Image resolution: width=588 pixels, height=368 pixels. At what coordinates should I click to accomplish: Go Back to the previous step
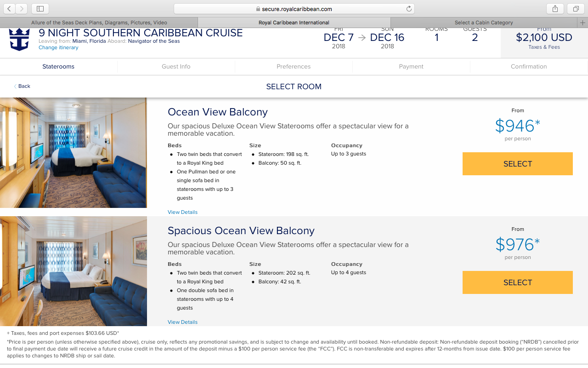pos(22,86)
